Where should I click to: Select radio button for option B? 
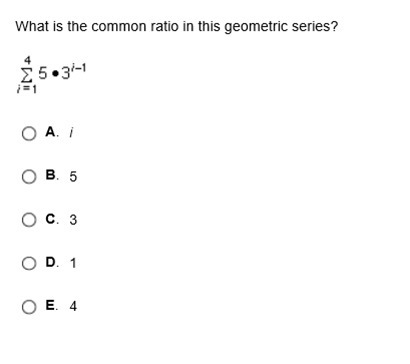click(x=29, y=177)
